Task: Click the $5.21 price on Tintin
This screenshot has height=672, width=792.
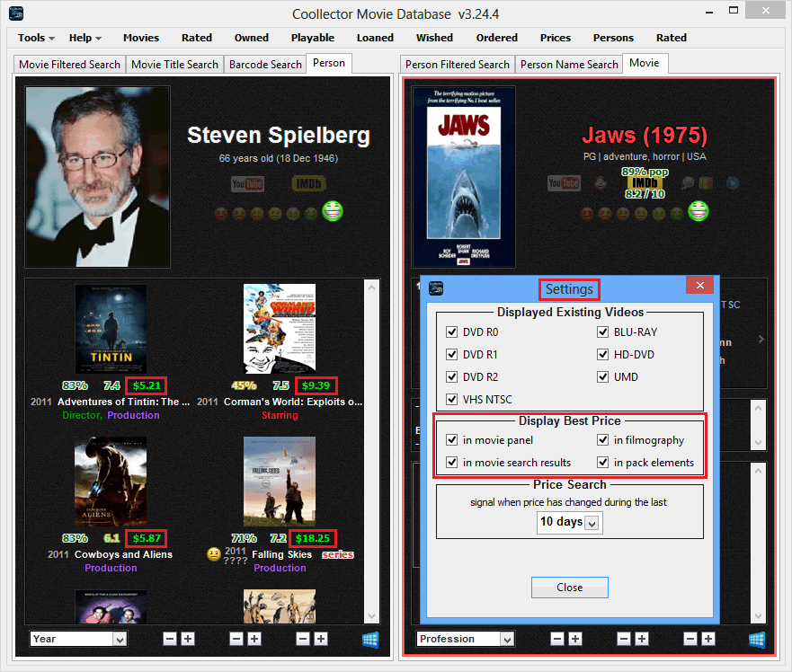Action: point(147,385)
